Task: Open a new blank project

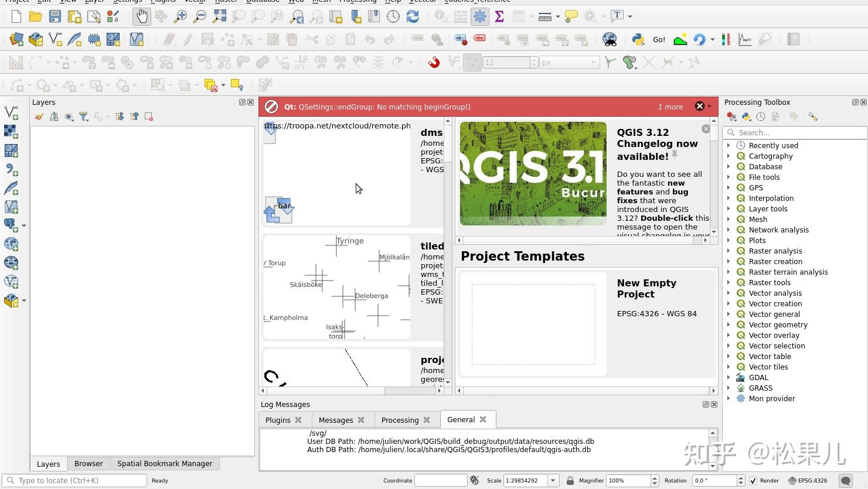Action: [16, 16]
